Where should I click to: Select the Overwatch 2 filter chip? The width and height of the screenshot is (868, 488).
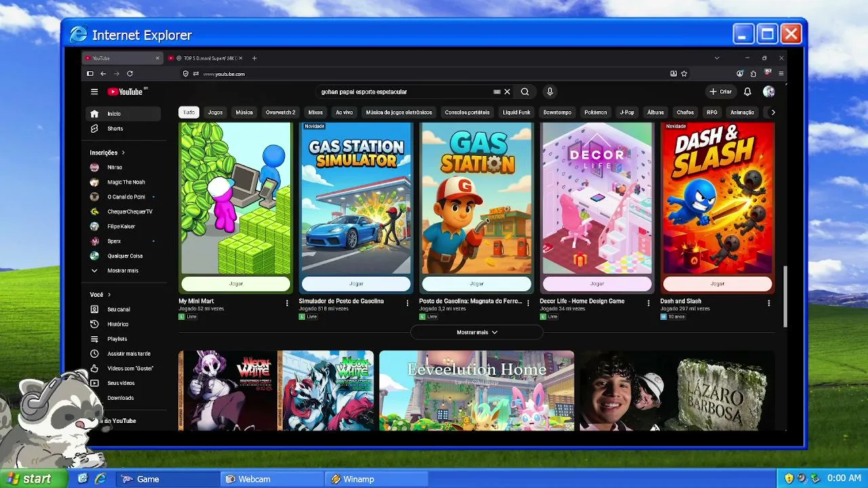pyautogui.click(x=281, y=113)
